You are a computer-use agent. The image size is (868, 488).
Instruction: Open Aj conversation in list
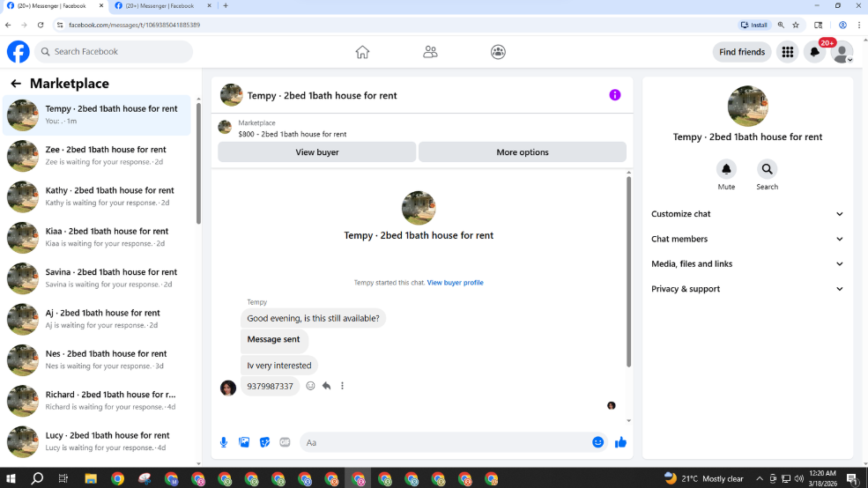click(97, 320)
